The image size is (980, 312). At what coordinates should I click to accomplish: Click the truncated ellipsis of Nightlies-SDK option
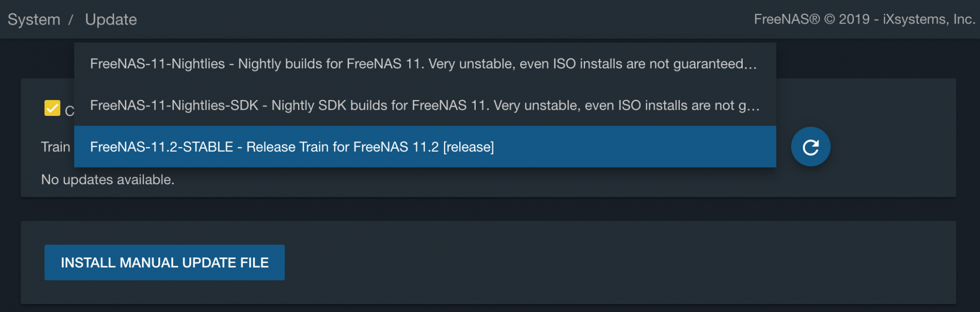coord(753,106)
